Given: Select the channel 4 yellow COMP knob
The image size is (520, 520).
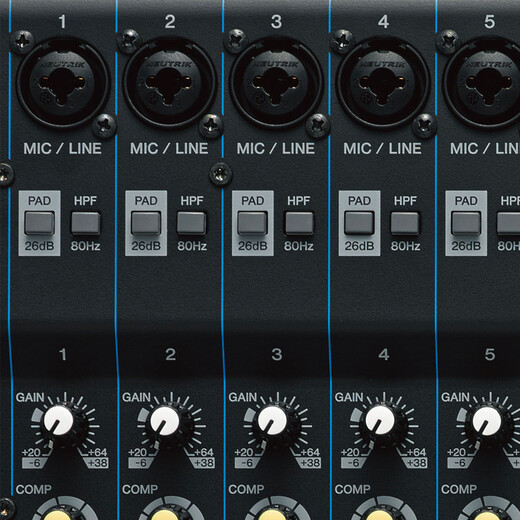Looking at the screenshot, I should pyautogui.click(x=380, y=514).
